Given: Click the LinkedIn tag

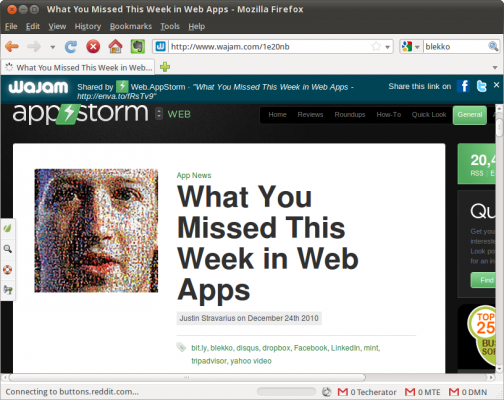Looking at the screenshot, I should coord(345,348).
